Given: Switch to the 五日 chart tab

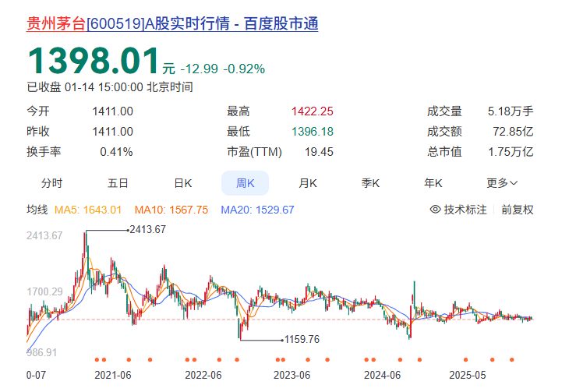Looking at the screenshot, I should point(118,183).
